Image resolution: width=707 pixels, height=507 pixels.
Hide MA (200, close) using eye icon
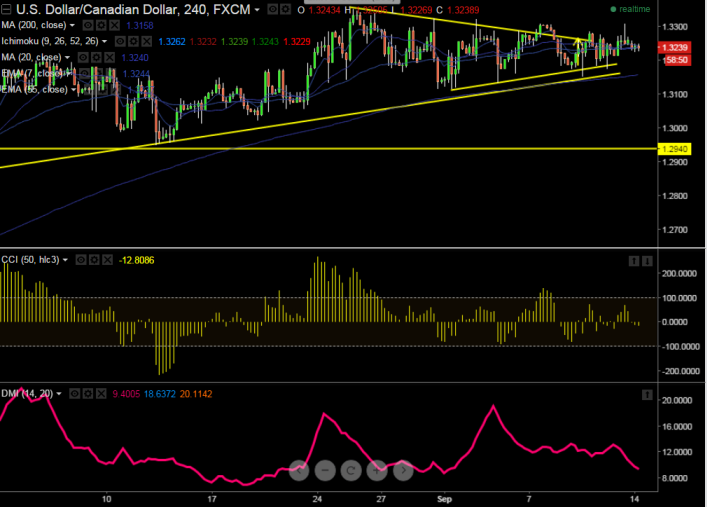[88, 25]
